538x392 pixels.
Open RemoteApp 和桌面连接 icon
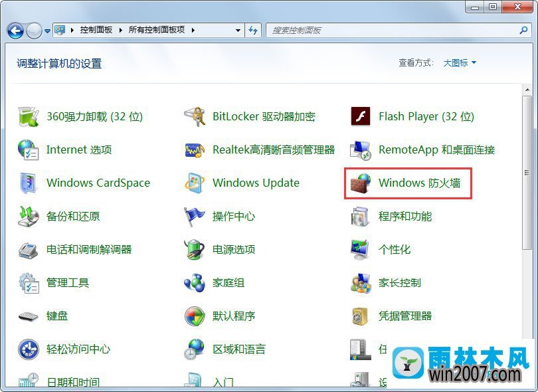tap(361, 150)
